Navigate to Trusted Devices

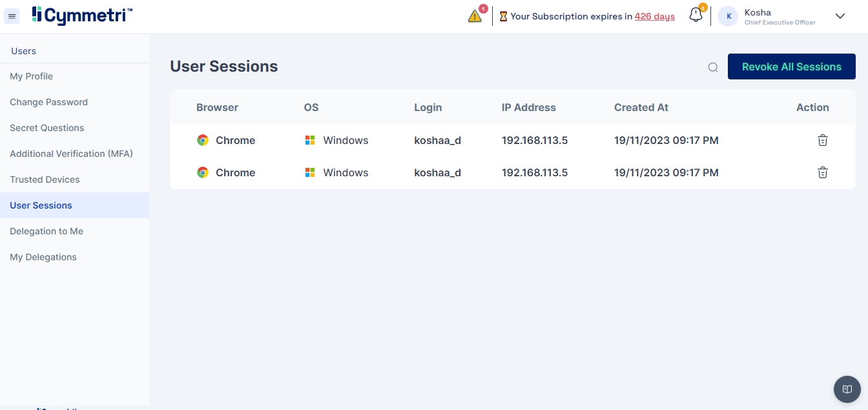(x=45, y=179)
